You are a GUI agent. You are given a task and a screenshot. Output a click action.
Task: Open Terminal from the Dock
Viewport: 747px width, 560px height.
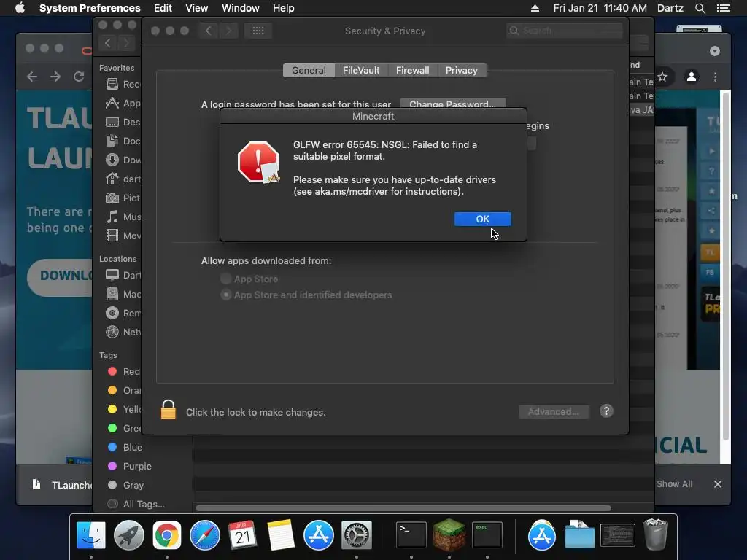411,535
